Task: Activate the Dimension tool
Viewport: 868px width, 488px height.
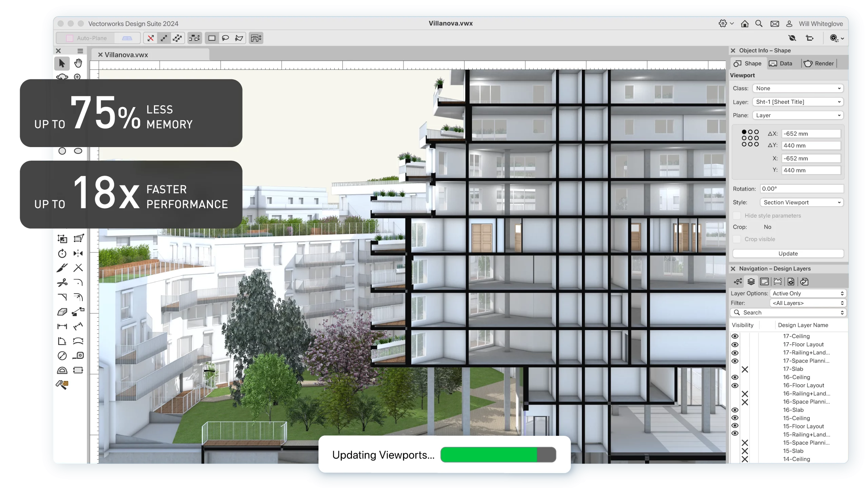Action: coord(62,326)
